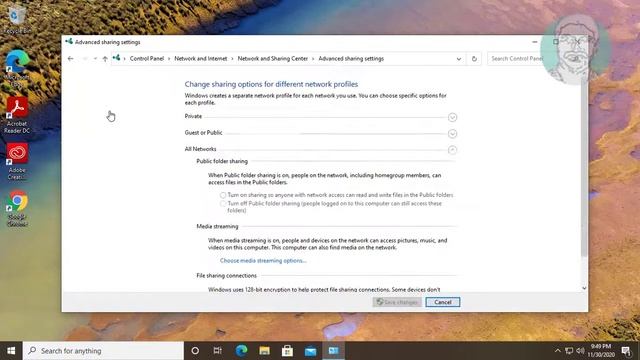This screenshot has width=640, height=360.
Task: Select Turn on sharing for Public folders
Action: click(x=223, y=195)
